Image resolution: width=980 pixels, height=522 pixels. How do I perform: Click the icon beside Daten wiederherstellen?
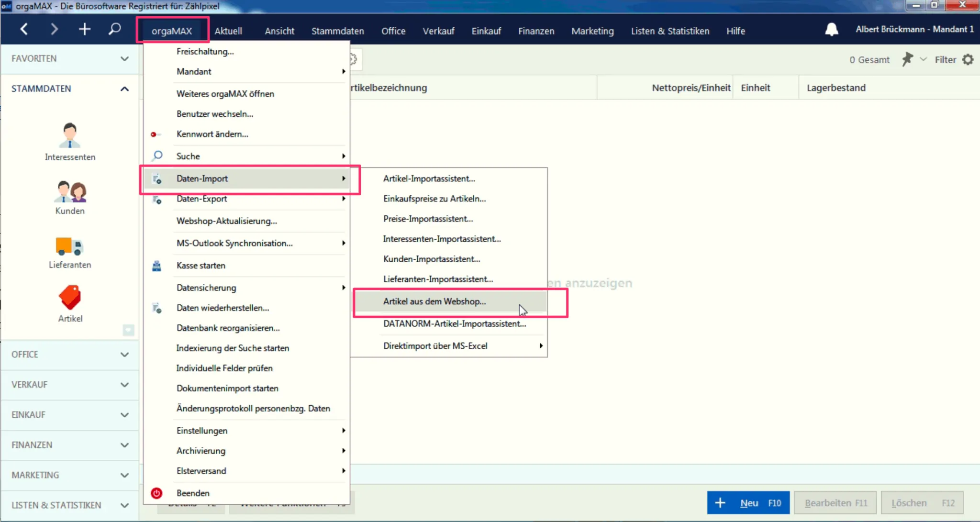pos(157,308)
